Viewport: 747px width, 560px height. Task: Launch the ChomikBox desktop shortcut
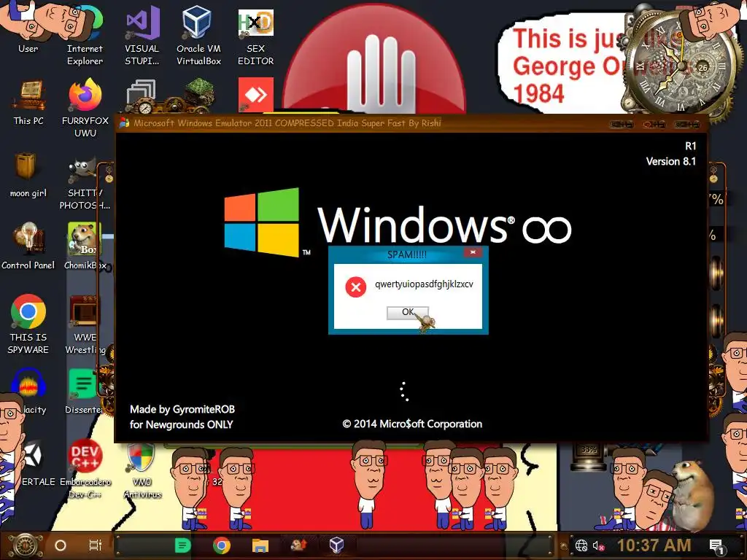pos(85,246)
